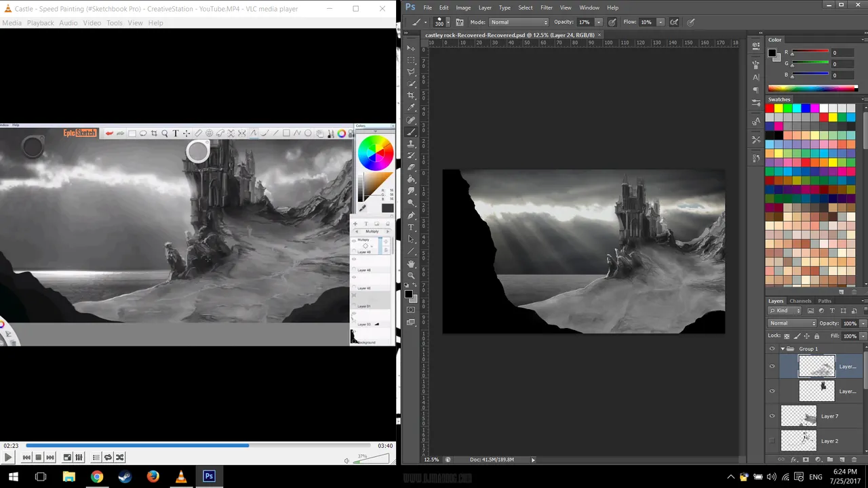
Task: Click the create new layer icon
Action: [x=842, y=460]
